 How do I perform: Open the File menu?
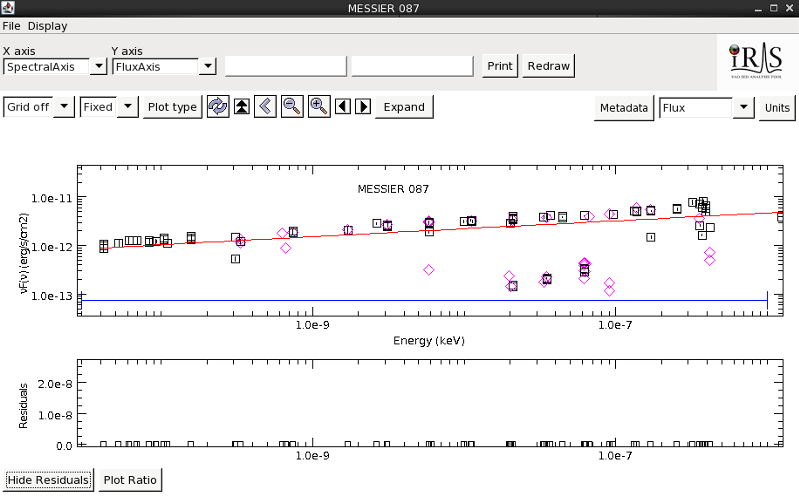tap(11, 26)
